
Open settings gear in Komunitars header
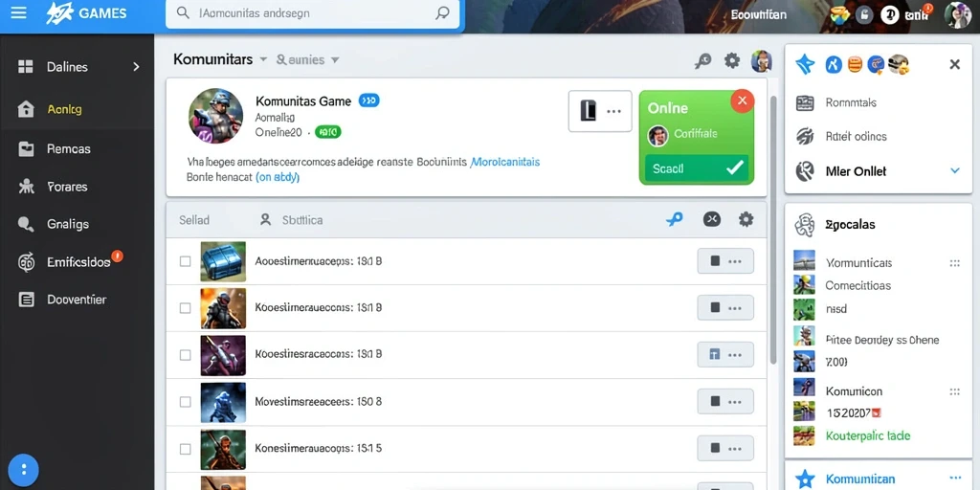[732, 60]
